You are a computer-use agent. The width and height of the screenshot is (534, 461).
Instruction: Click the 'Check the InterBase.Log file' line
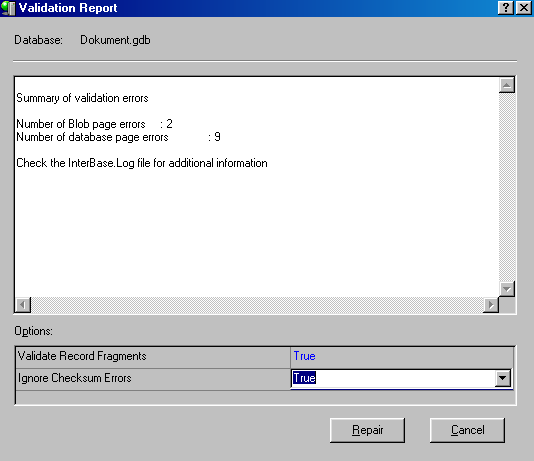coord(142,163)
